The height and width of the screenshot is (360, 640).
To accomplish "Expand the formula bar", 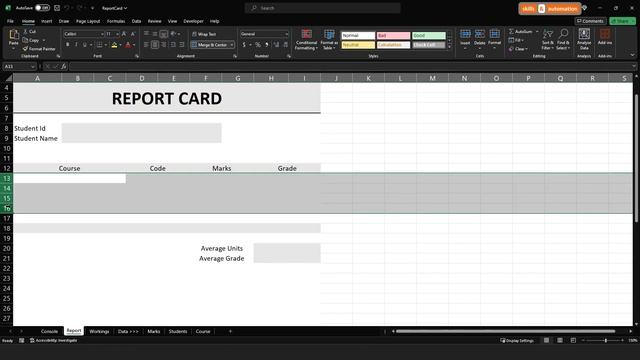I will click(x=634, y=66).
